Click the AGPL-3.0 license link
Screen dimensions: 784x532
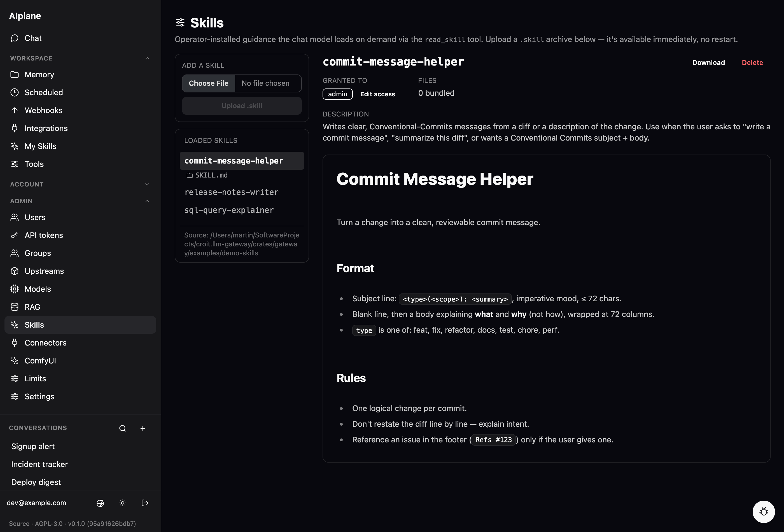[48, 524]
